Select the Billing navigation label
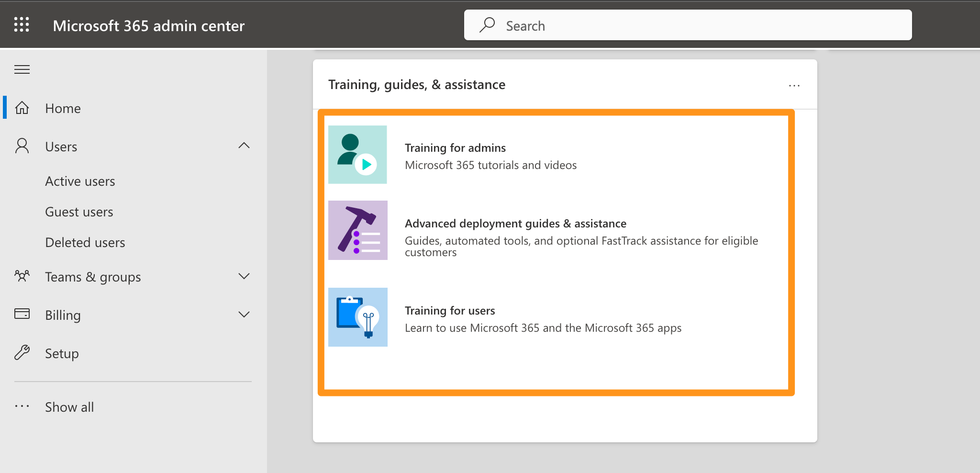Viewport: 980px width, 473px height. click(63, 315)
